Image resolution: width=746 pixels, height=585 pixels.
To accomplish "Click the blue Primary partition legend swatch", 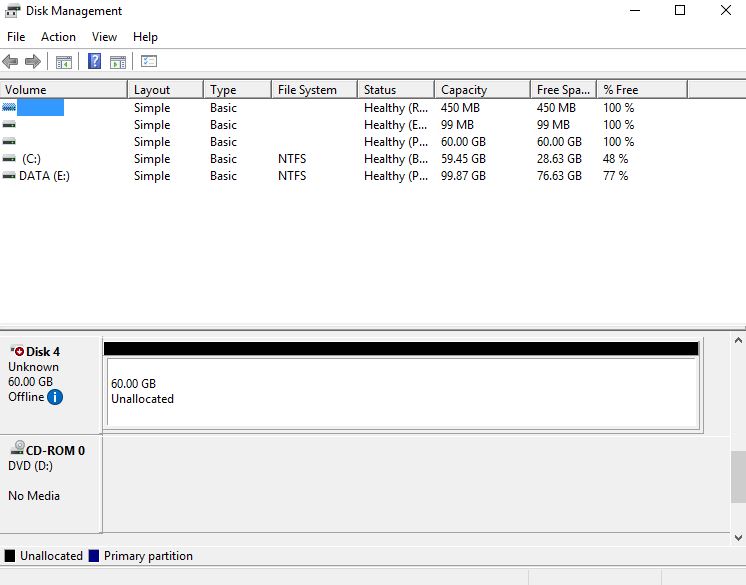I will (94, 556).
